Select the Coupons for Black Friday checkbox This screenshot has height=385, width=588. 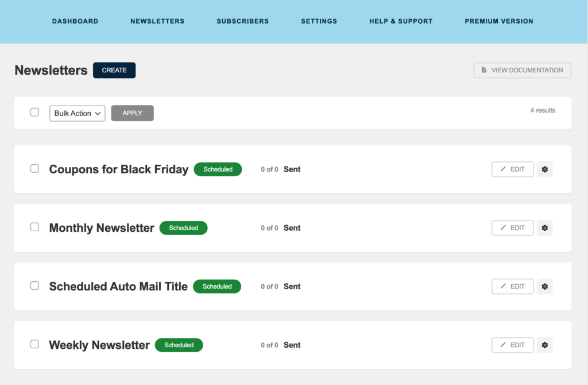34,168
